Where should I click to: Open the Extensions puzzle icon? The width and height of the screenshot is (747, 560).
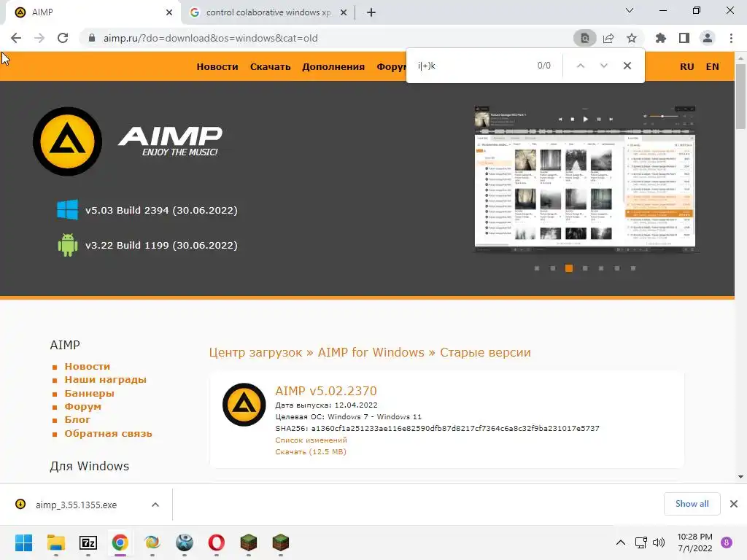point(661,38)
